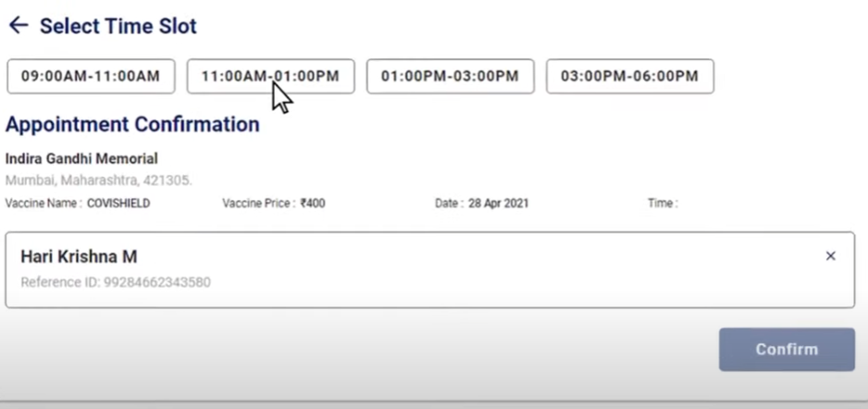
Task: Click the Reference ID number text
Action: tap(116, 281)
